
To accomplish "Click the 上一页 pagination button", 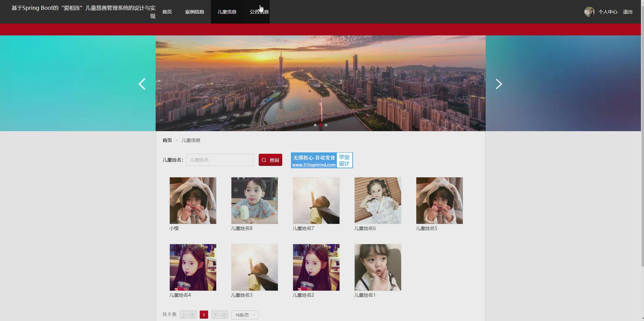I will coord(188,315).
